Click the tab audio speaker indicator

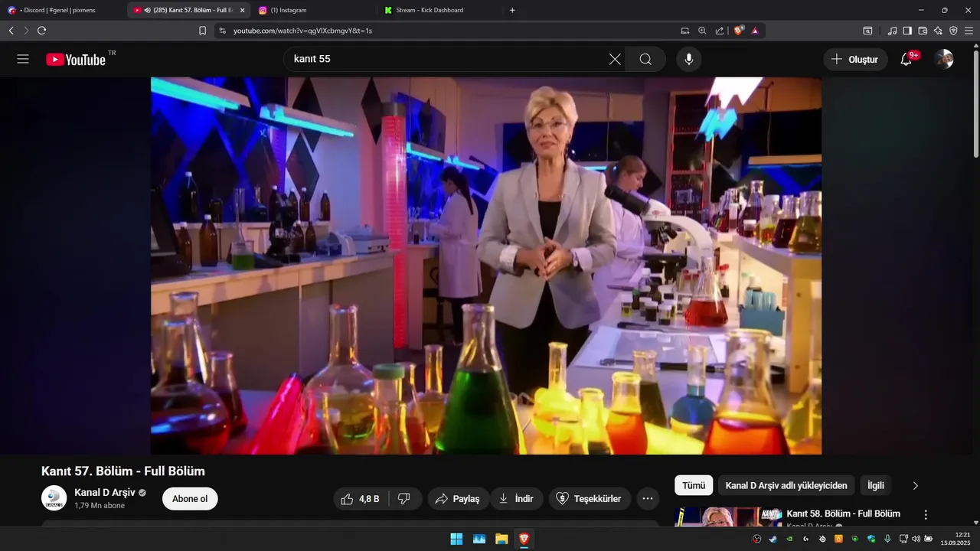pyautogui.click(x=147, y=10)
